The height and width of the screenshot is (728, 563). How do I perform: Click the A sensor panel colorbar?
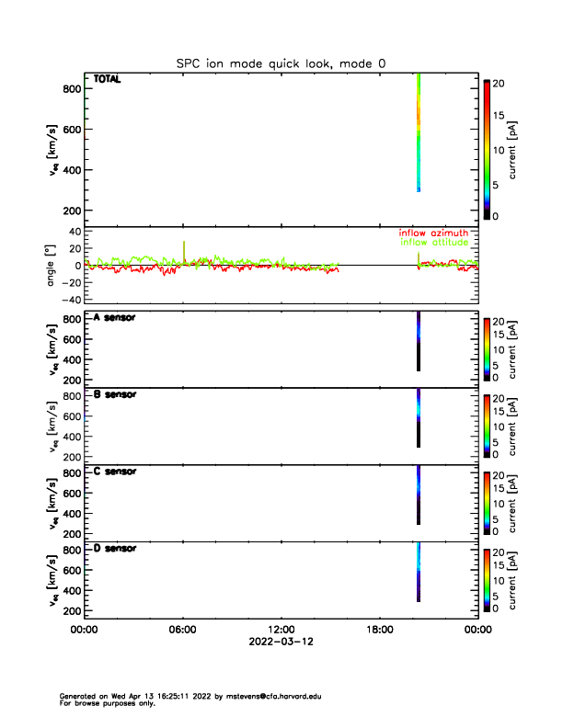487,347
